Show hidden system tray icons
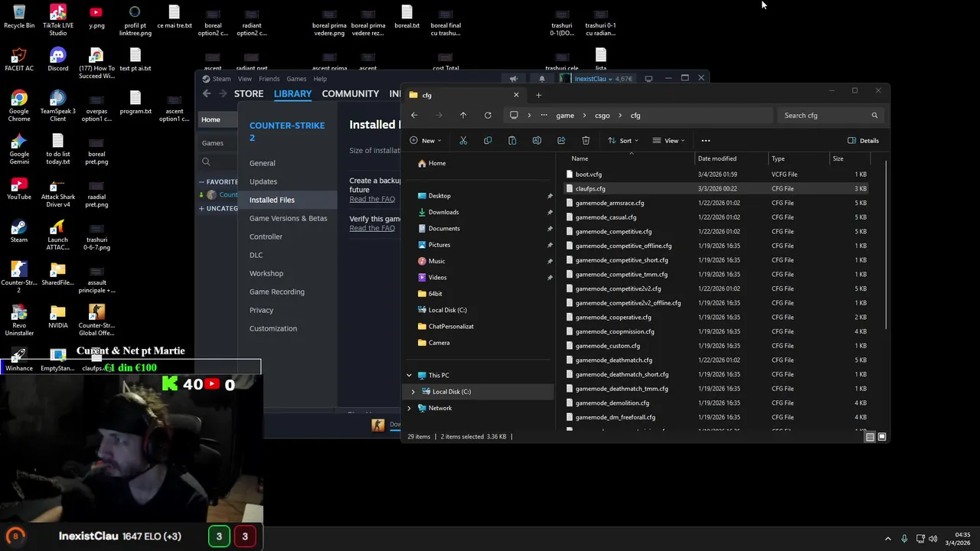 coord(888,539)
